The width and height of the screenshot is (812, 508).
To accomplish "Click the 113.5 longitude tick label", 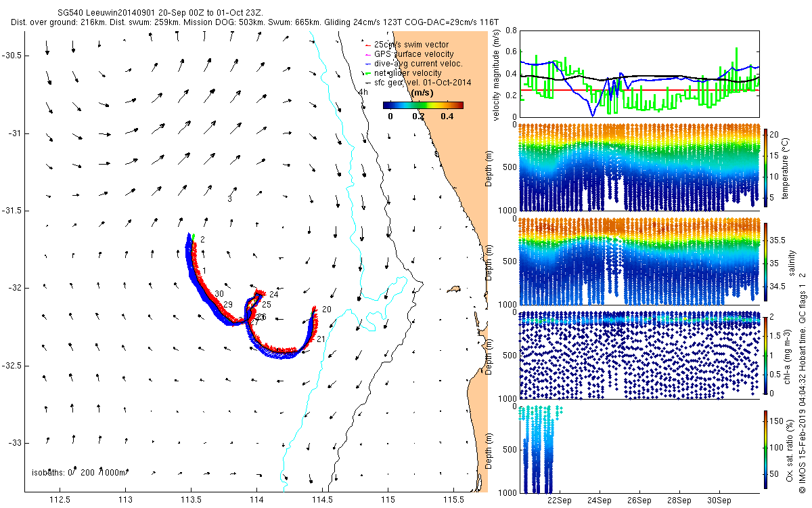I will 191,500.
